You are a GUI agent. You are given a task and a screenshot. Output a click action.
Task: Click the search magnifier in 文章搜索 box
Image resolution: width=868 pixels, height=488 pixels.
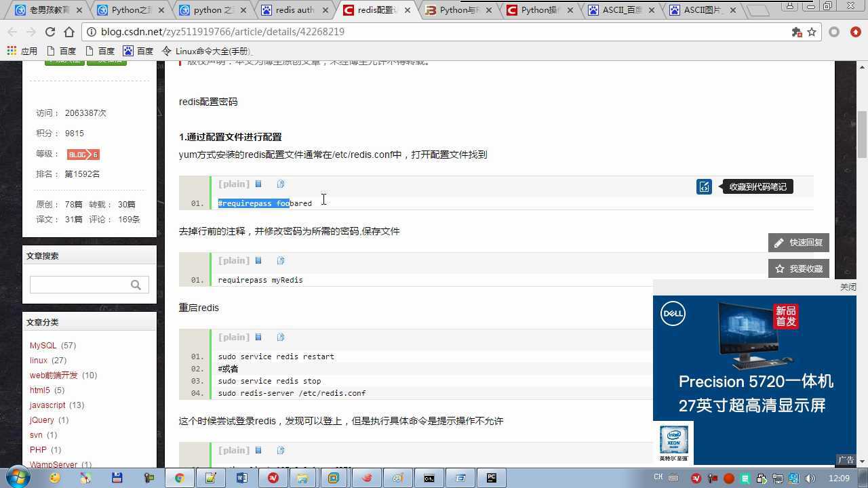point(136,285)
